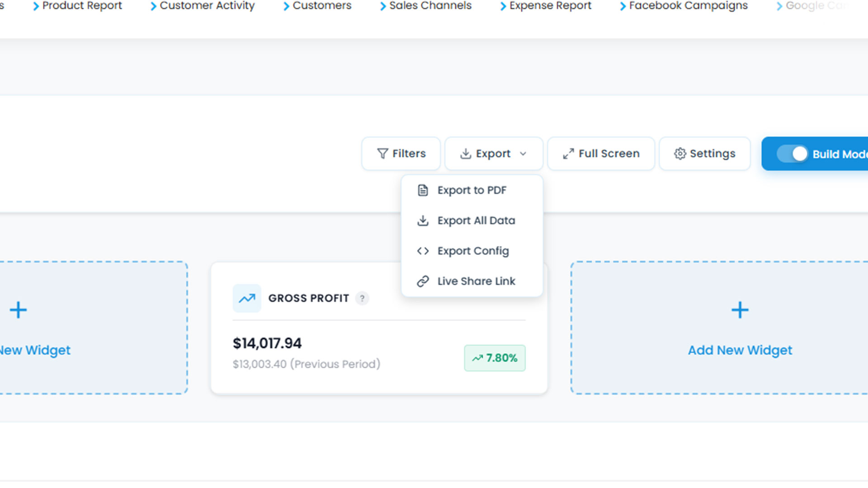Click the Settings gear icon
Screen dimensions: 868x488
[x=680, y=154]
